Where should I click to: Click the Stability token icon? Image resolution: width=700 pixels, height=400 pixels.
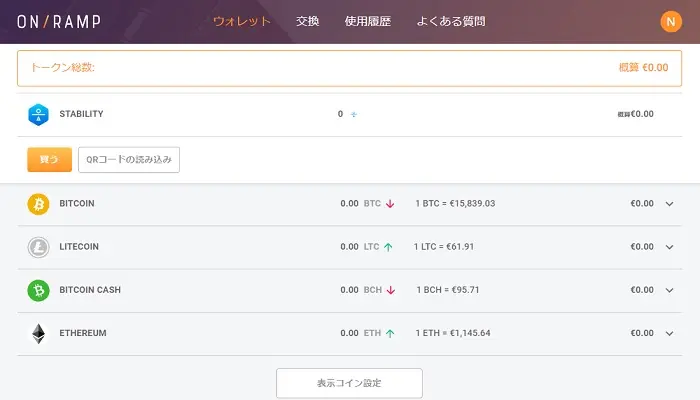(x=38, y=114)
